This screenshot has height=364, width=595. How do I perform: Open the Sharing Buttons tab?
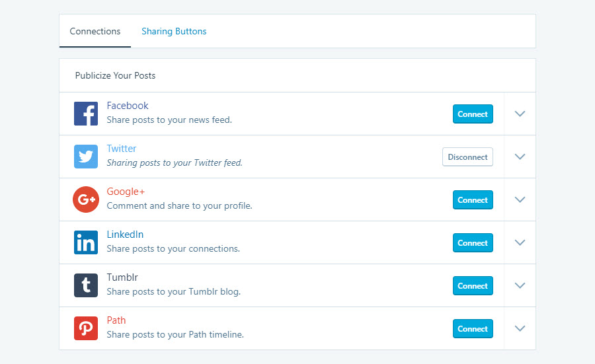[174, 31]
